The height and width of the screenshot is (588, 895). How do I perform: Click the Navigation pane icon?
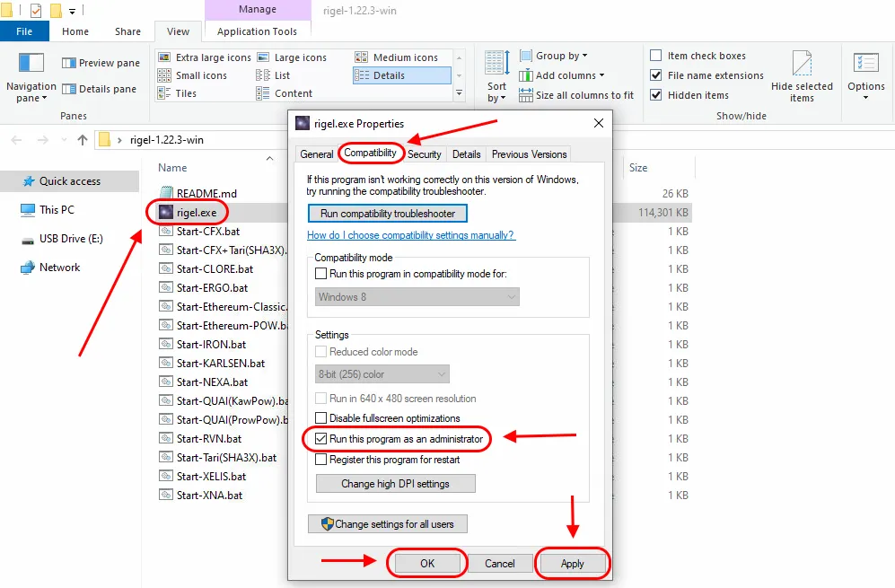(31, 65)
